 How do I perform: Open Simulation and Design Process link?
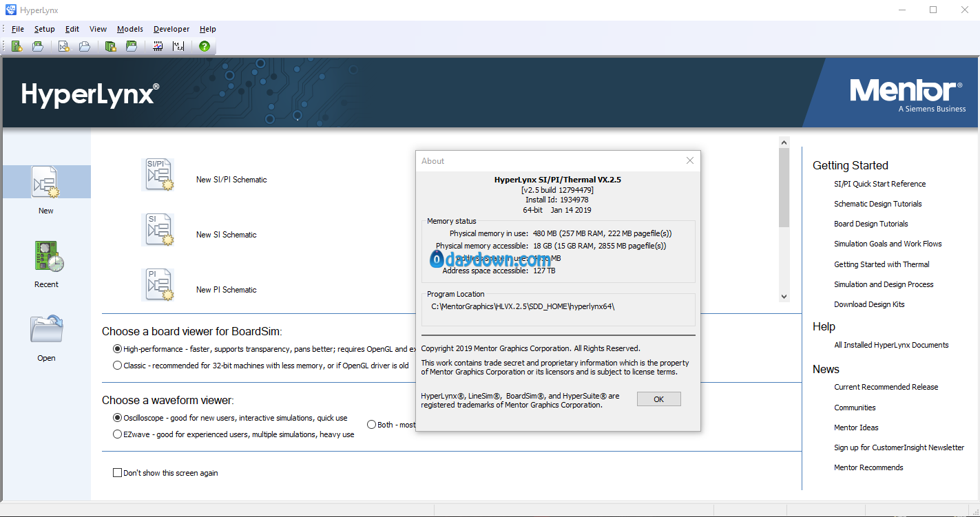884,284
